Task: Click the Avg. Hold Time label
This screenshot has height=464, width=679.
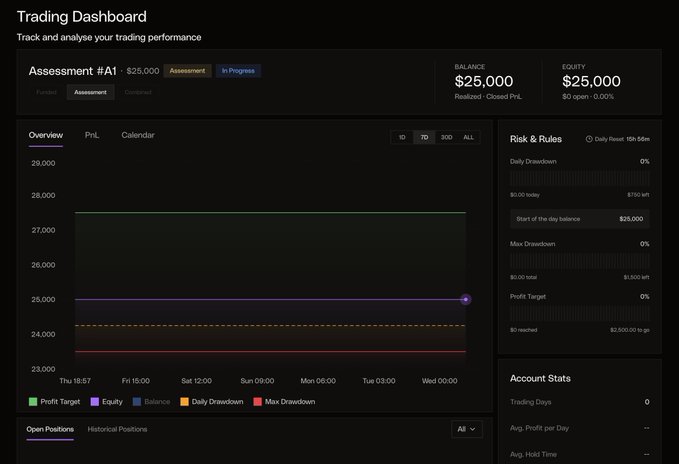Action: [x=533, y=454]
